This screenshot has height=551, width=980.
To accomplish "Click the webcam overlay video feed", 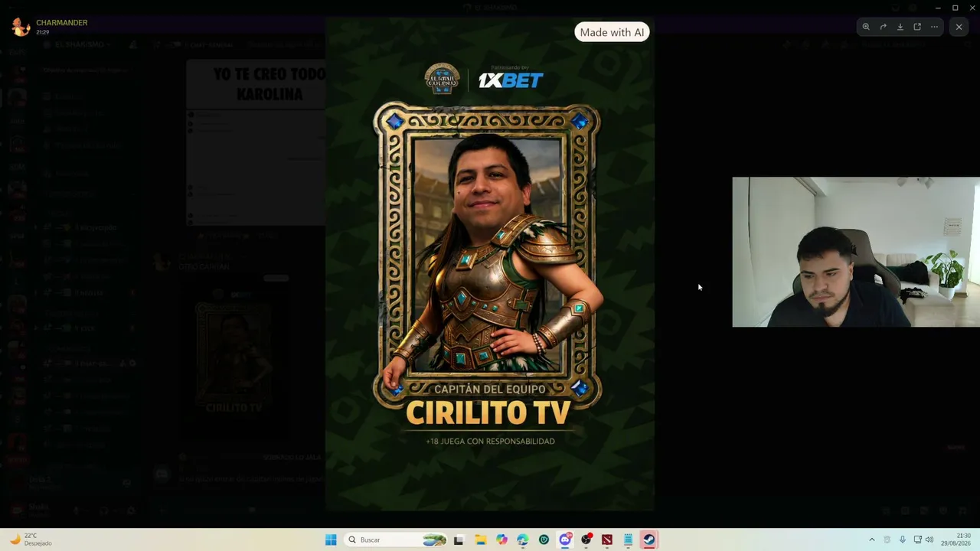I will click(x=856, y=253).
